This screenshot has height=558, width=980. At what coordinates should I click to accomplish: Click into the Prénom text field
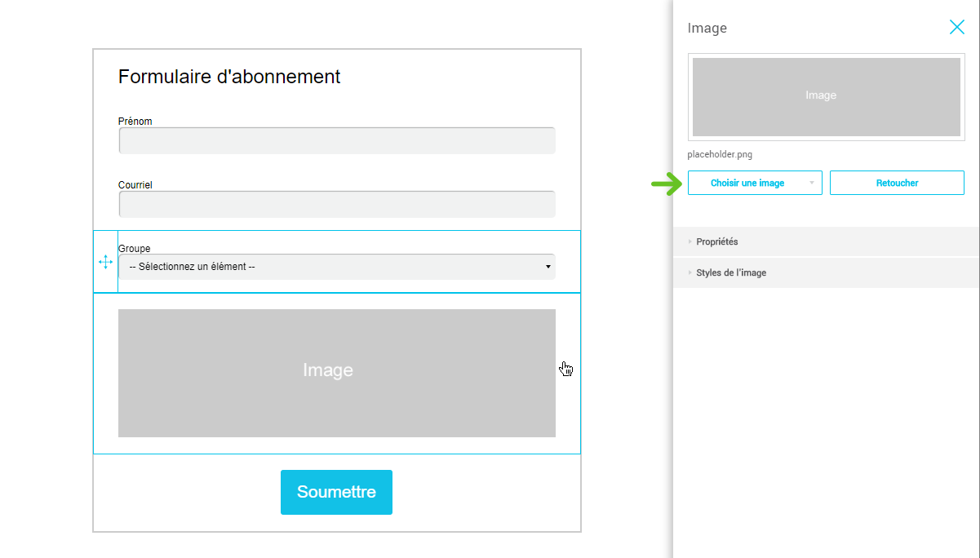pyautogui.click(x=336, y=141)
